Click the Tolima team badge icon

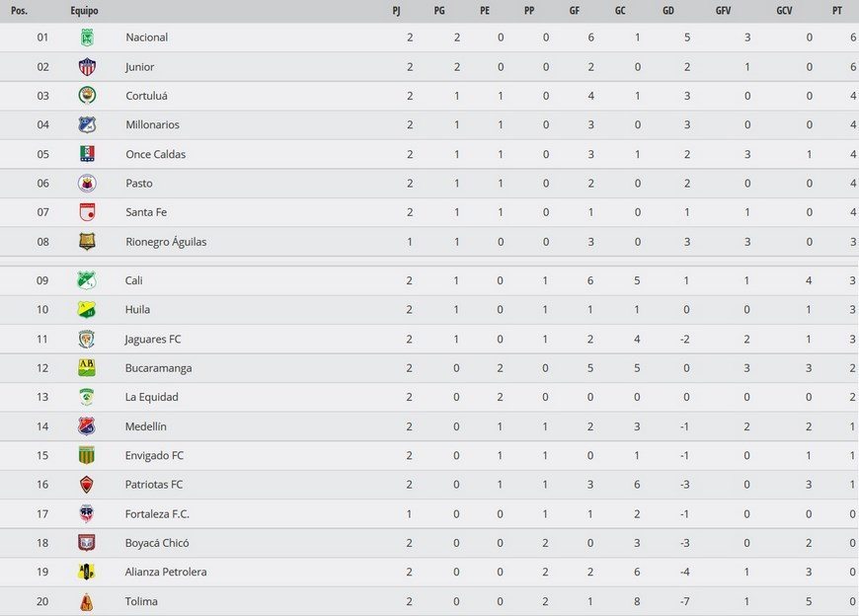click(x=87, y=601)
